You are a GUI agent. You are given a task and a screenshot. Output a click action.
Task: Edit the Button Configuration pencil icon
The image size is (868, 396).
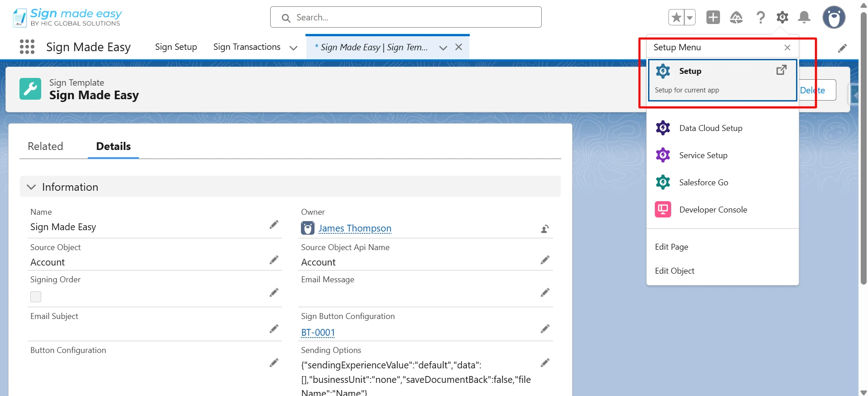point(274,363)
